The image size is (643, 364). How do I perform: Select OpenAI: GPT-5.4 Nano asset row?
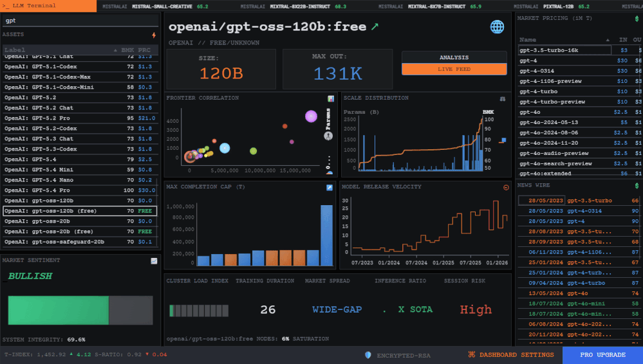(80, 180)
